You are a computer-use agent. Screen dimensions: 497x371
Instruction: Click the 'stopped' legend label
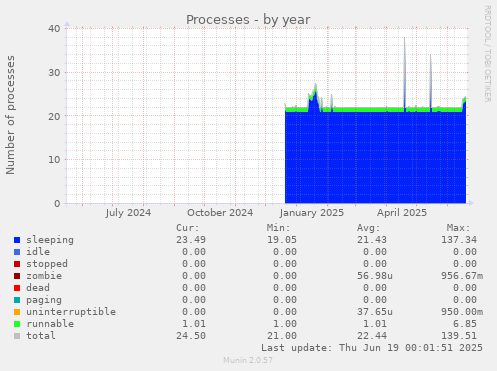pyautogui.click(x=47, y=264)
